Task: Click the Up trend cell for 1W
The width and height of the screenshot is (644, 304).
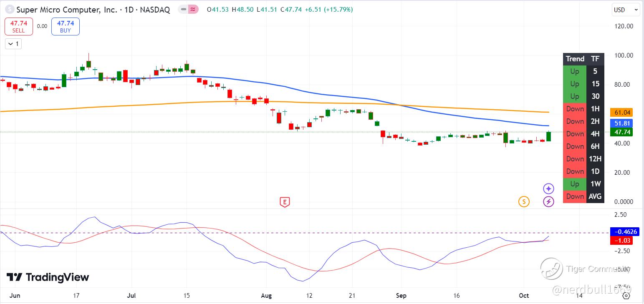Action: point(575,184)
